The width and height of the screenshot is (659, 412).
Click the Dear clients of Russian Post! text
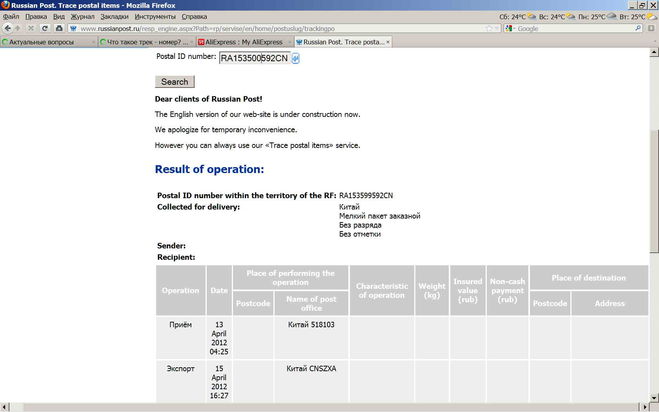[x=208, y=99]
